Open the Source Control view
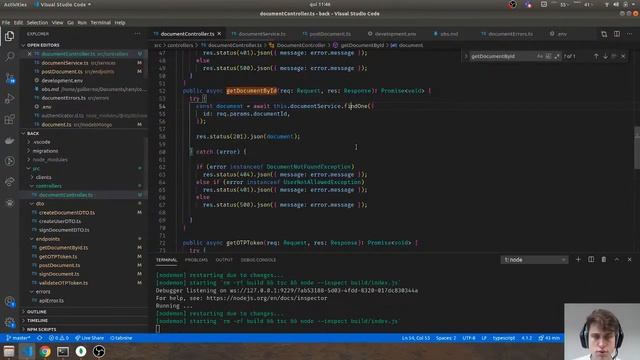 point(9,78)
